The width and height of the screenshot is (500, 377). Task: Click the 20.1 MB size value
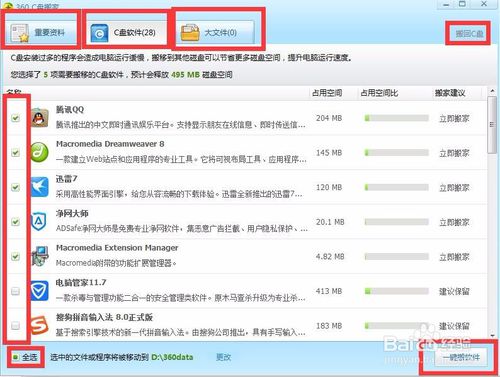[330, 222]
